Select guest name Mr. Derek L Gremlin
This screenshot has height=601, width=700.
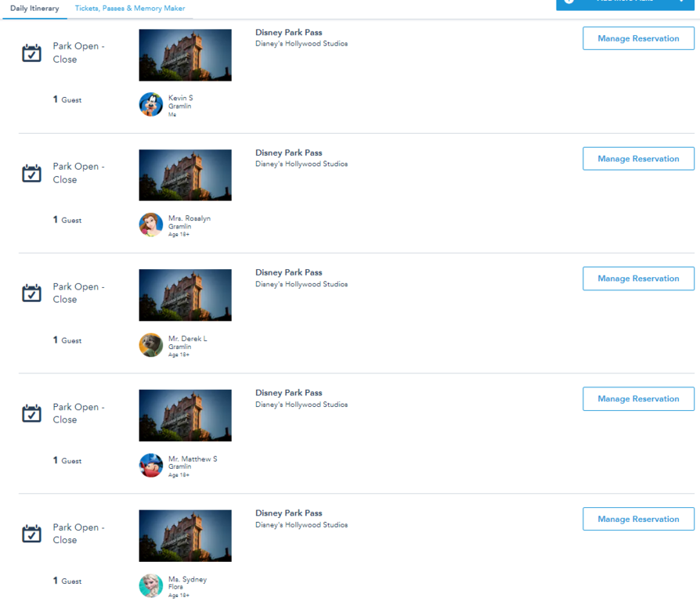(187, 342)
